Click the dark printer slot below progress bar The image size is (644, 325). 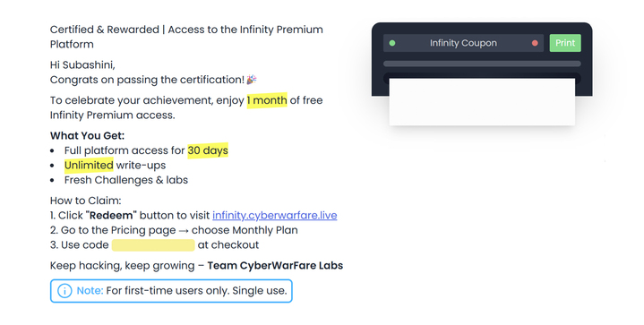tap(482, 76)
